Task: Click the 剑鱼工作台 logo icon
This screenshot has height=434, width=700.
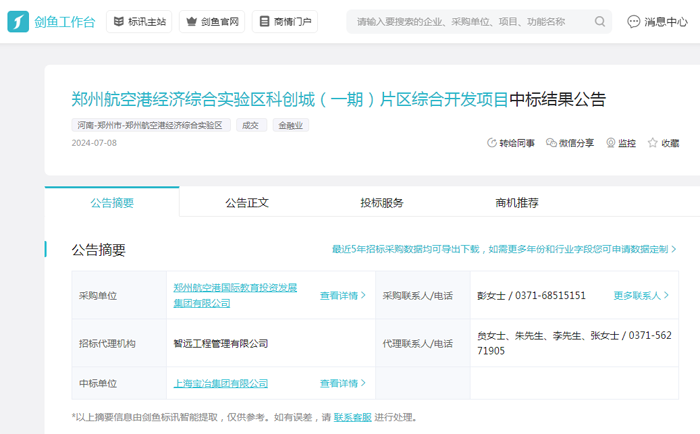Action: pos(18,21)
